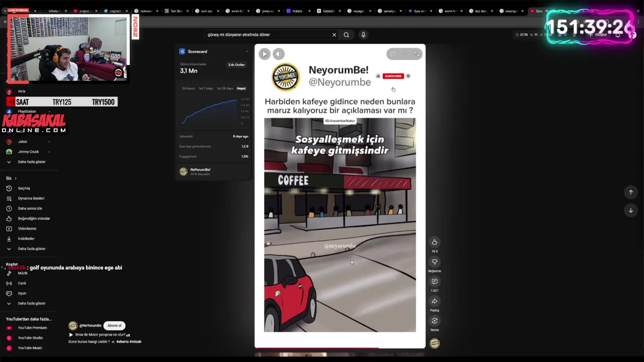This screenshot has height=362, width=644.
Task: Start voice search with microphone
Action: point(363,35)
